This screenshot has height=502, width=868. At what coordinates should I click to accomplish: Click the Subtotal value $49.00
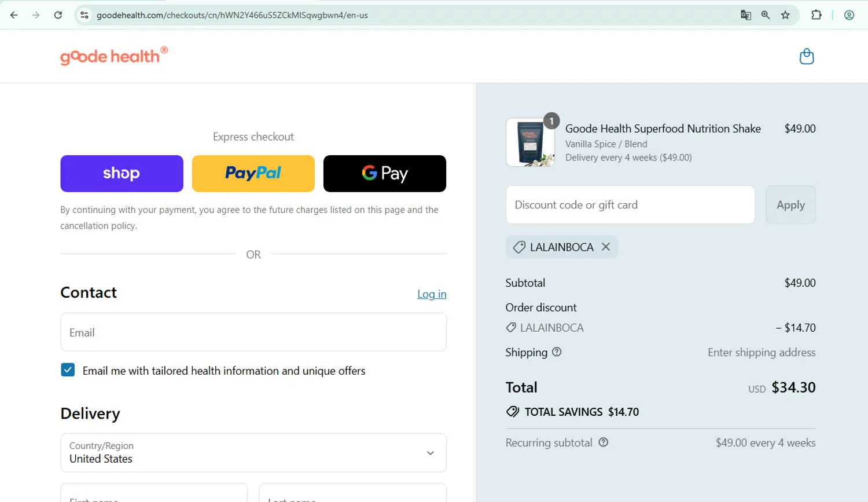800,283
